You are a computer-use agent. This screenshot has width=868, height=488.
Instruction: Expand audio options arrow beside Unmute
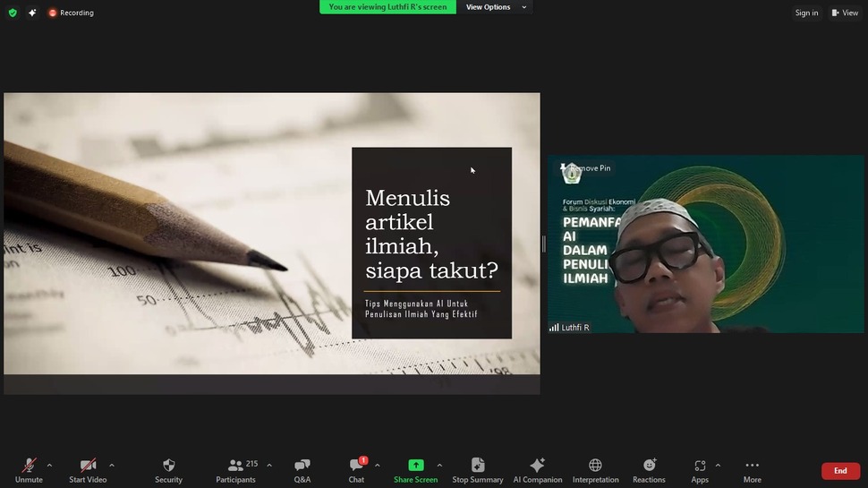click(49, 465)
